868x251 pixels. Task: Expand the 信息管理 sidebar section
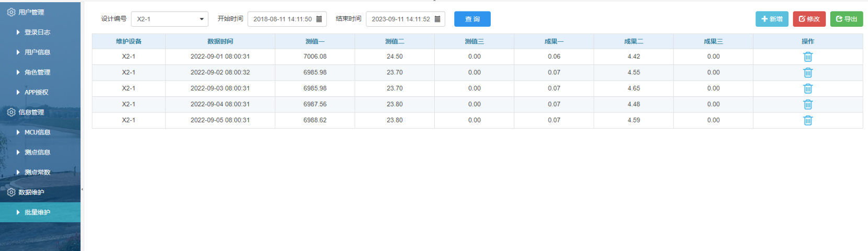31,112
